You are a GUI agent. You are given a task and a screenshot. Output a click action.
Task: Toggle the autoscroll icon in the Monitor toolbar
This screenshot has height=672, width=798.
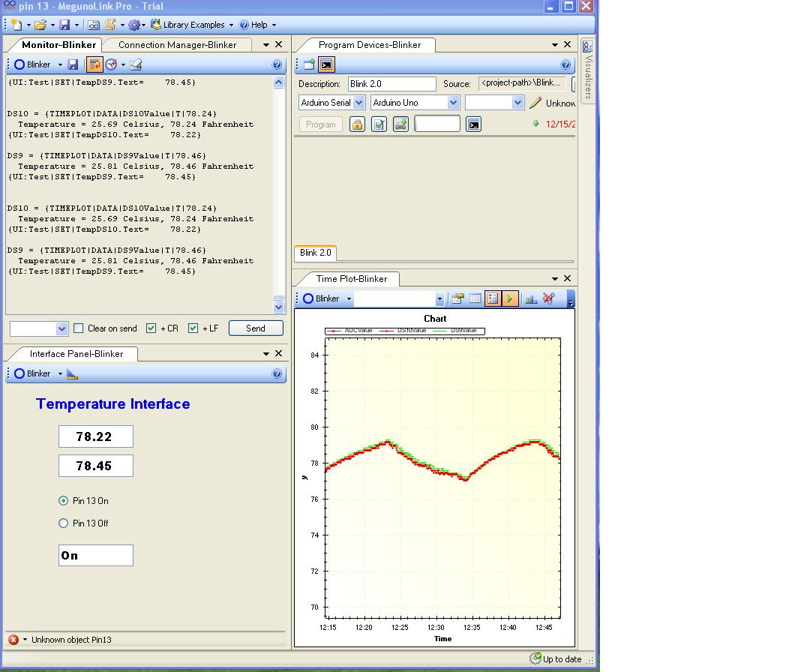coord(94,64)
